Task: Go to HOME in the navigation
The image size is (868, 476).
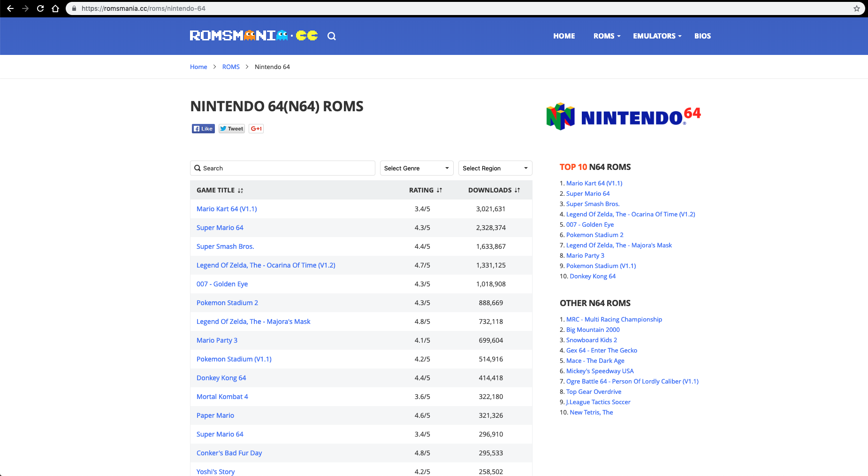Action: point(564,36)
